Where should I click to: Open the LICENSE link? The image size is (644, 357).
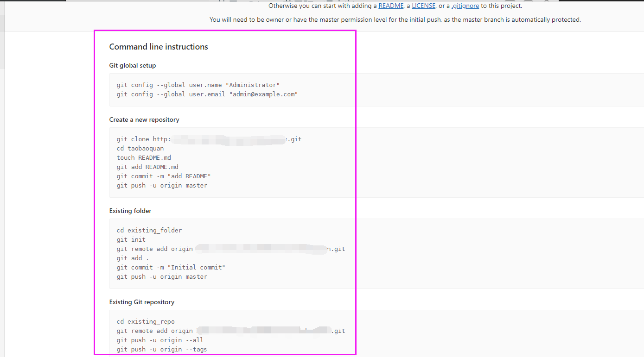click(x=423, y=6)
